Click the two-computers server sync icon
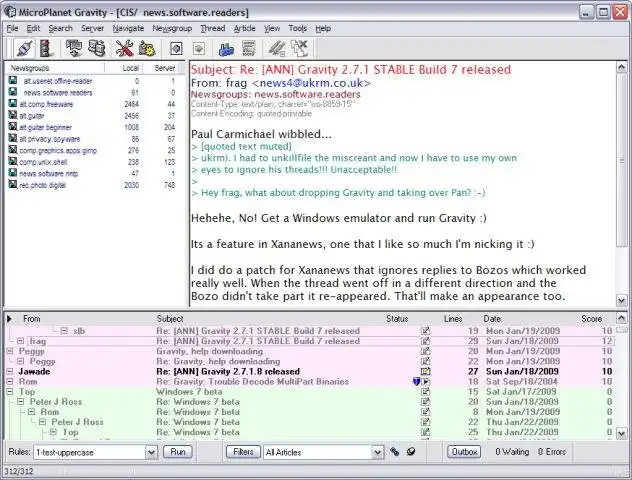 97,49
